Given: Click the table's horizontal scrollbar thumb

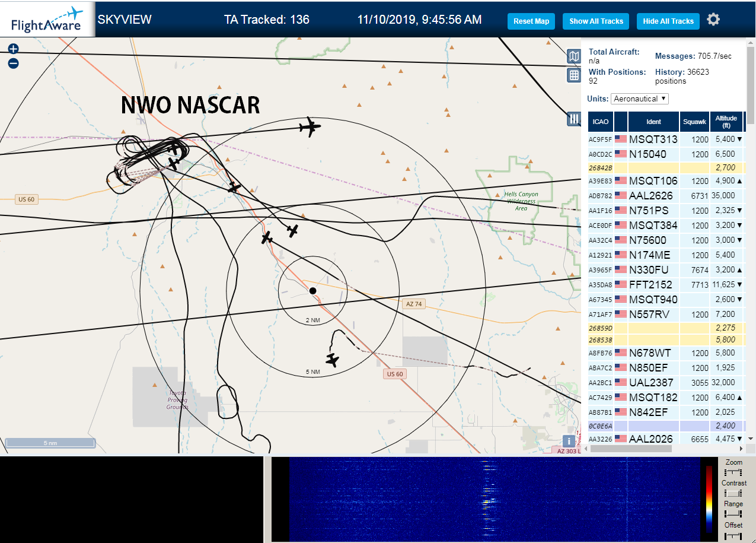Looking at the screenshot, I should (x=631, y=449).
